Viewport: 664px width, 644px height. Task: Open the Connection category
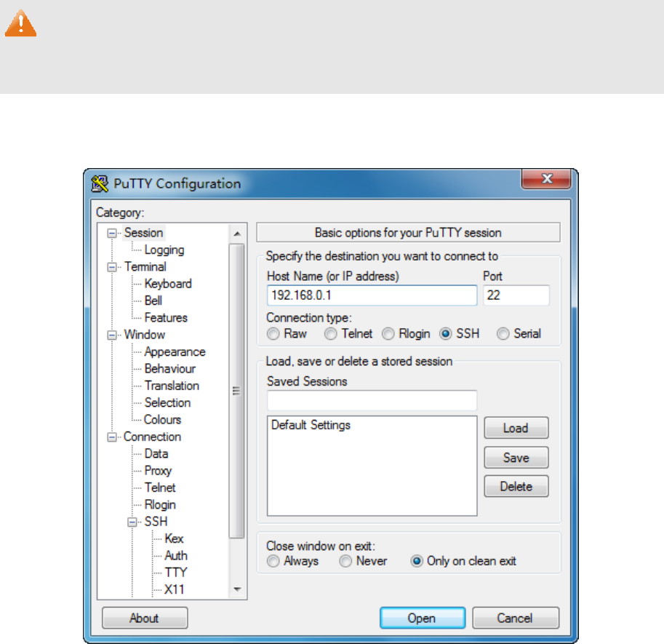(x=153, y=437)
